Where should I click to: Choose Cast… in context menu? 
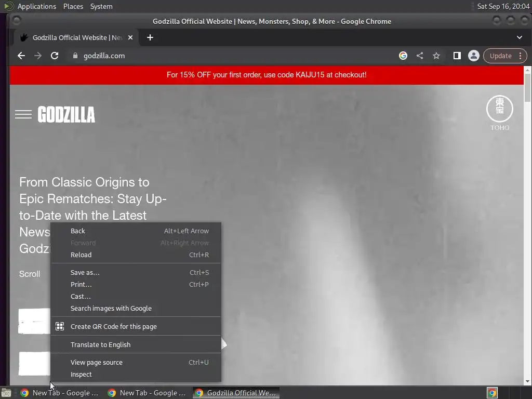tap(136, 296)
